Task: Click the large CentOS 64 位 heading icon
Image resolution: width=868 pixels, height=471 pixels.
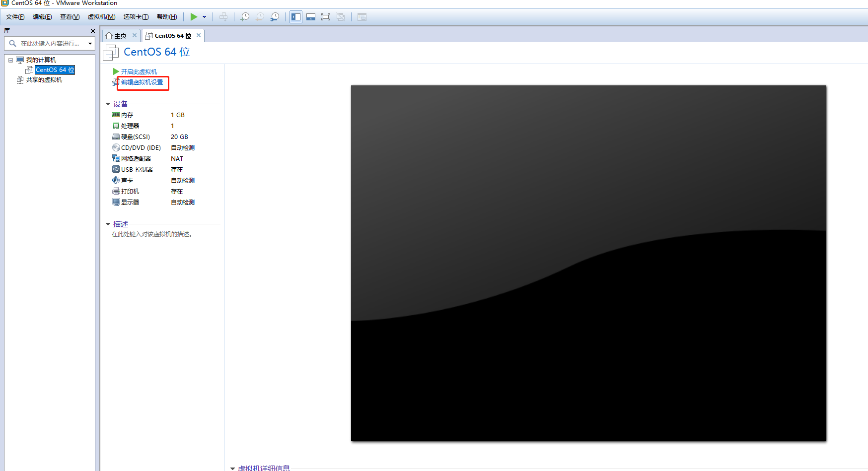Action: 111,52
